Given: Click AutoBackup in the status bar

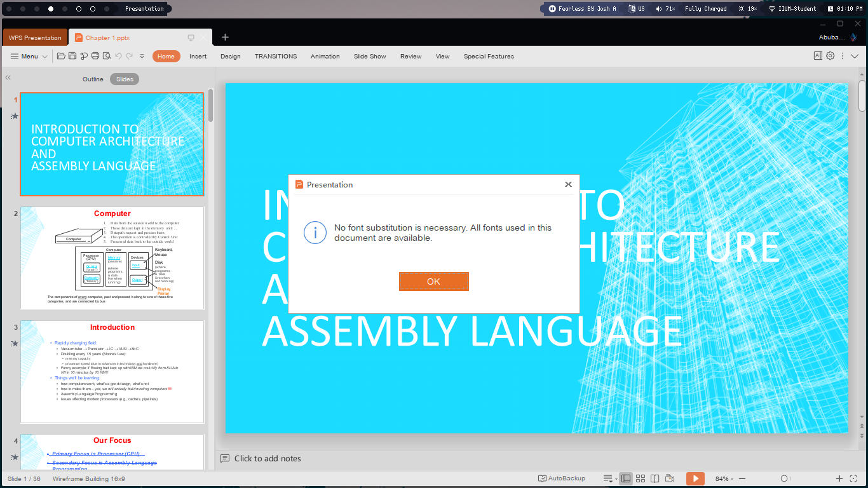Looking at the screenshot, I should pos(562,478).
